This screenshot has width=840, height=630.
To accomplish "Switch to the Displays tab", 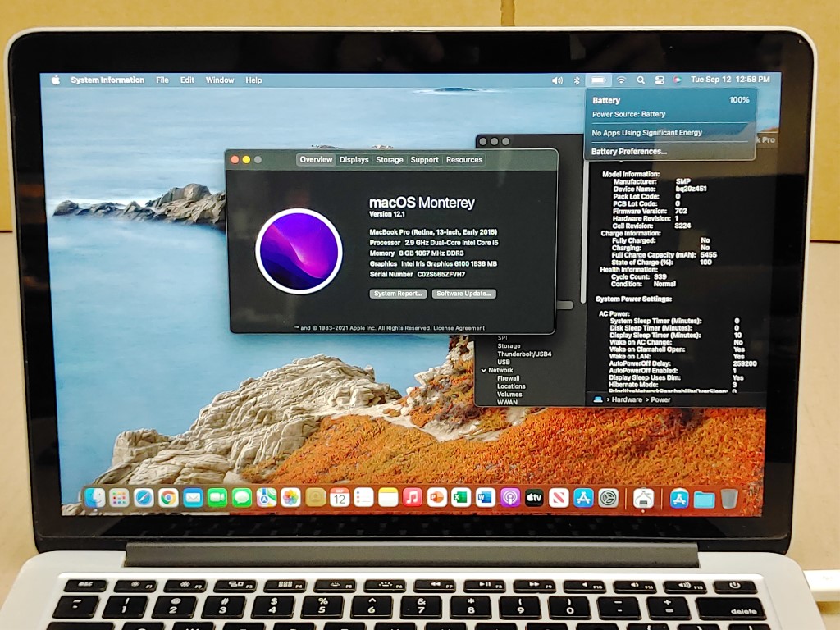I will click(354, 160).
